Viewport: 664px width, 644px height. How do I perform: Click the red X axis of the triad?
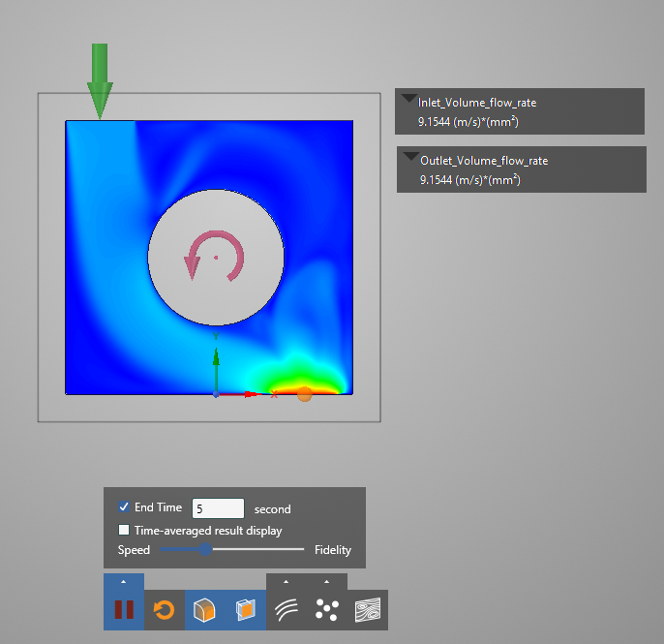(x=239, y=394)
